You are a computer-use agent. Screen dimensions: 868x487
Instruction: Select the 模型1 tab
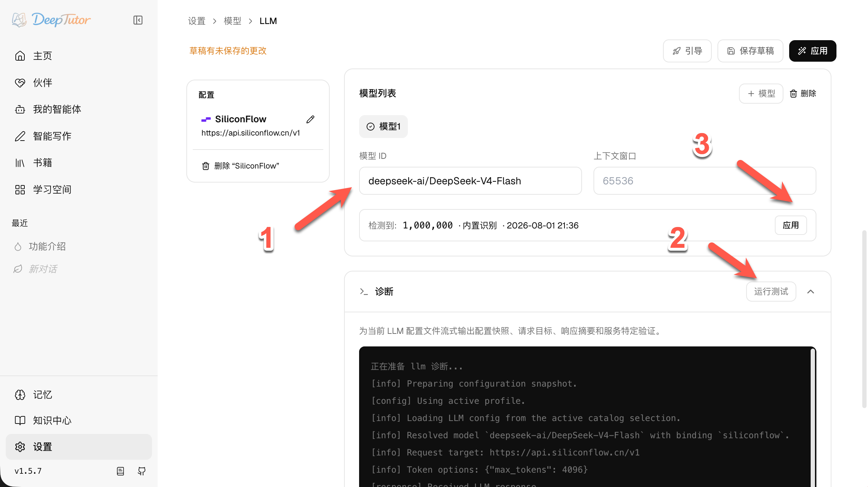(383, 127)
